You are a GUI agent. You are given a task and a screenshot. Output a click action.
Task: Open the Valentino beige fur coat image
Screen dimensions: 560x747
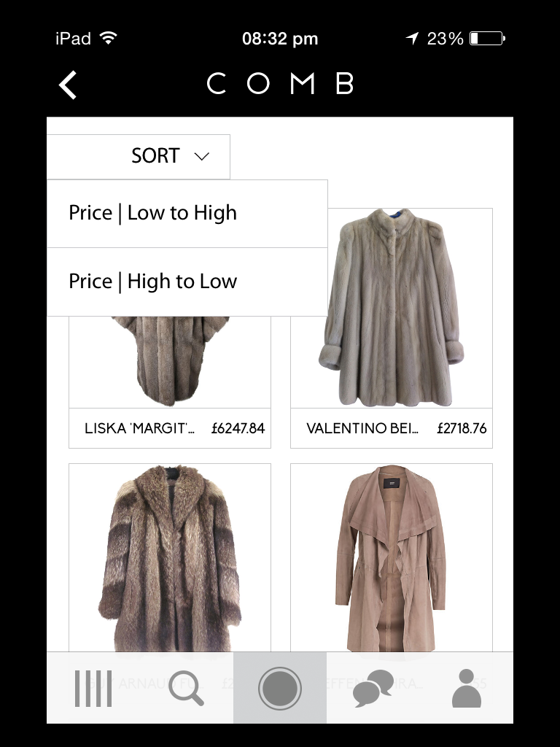point(392,308)
